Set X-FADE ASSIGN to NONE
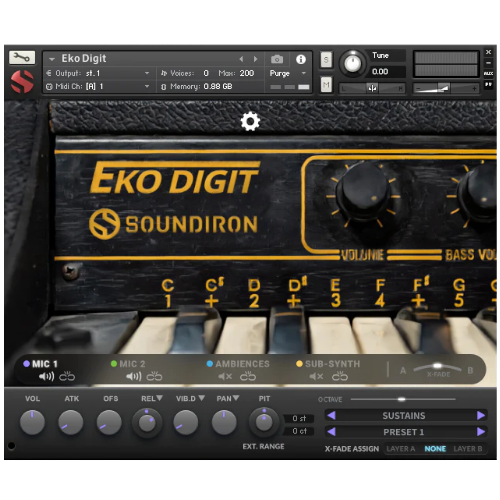The width and height of the screenshot is (500, 500). pyautogui.click(x=435, y=449)
